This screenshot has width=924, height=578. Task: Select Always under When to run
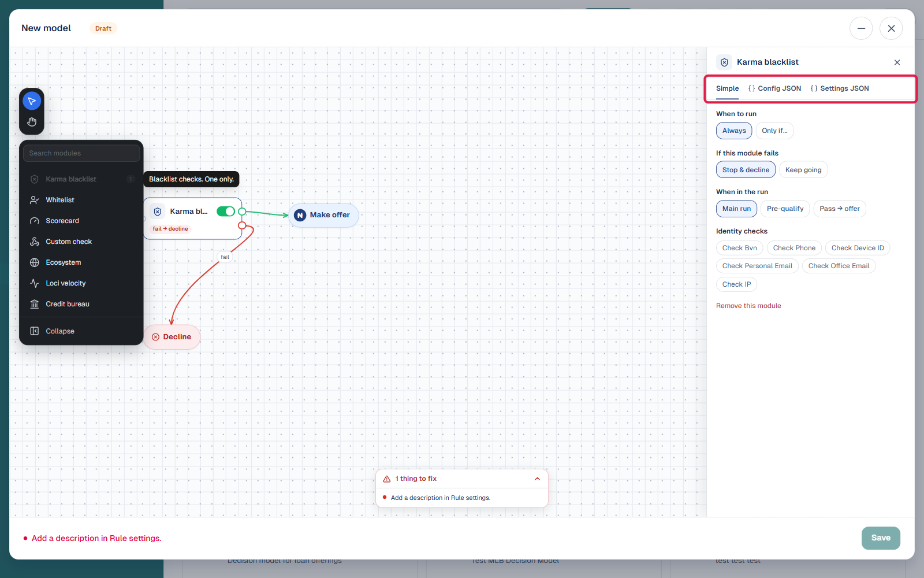pos(734,131)
